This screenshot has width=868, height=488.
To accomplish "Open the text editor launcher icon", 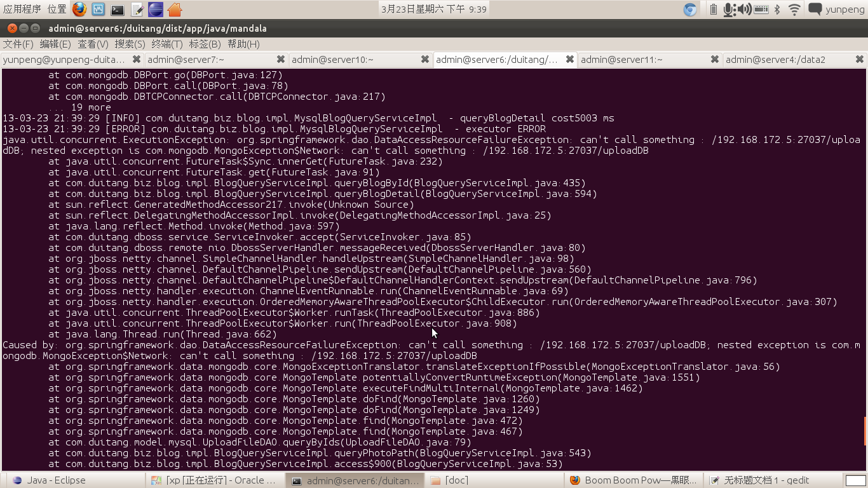I will click(137, 10).
